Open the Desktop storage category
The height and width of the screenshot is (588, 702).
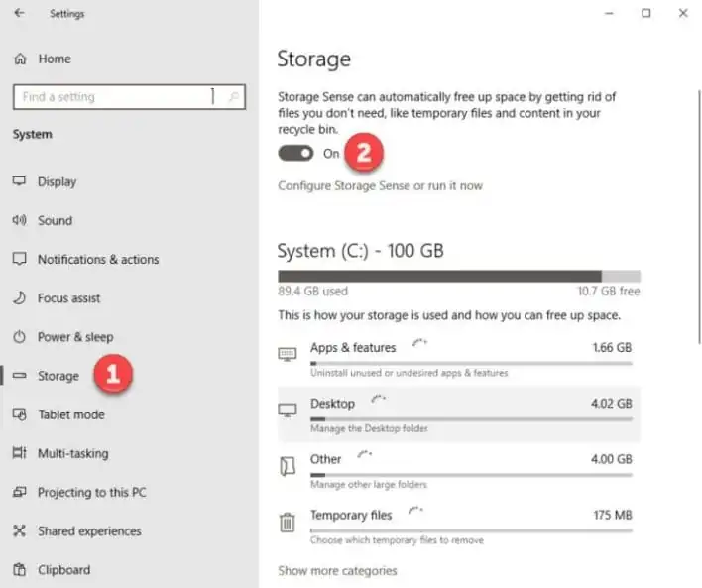[x=459, y=414]
